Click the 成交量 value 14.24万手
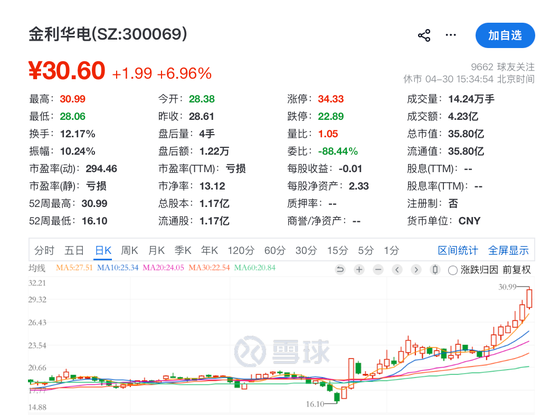The image size is (550, 415). point(471,99)
